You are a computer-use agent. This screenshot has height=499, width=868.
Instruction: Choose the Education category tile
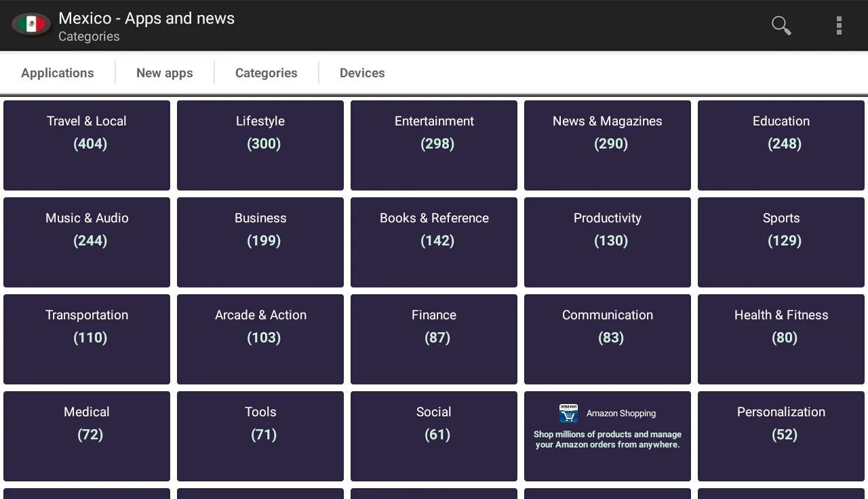coord(781,145)
